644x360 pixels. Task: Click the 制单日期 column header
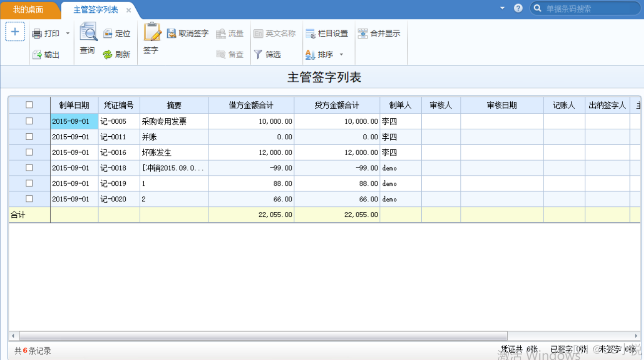pyautogui.click(x=74, y=105)
